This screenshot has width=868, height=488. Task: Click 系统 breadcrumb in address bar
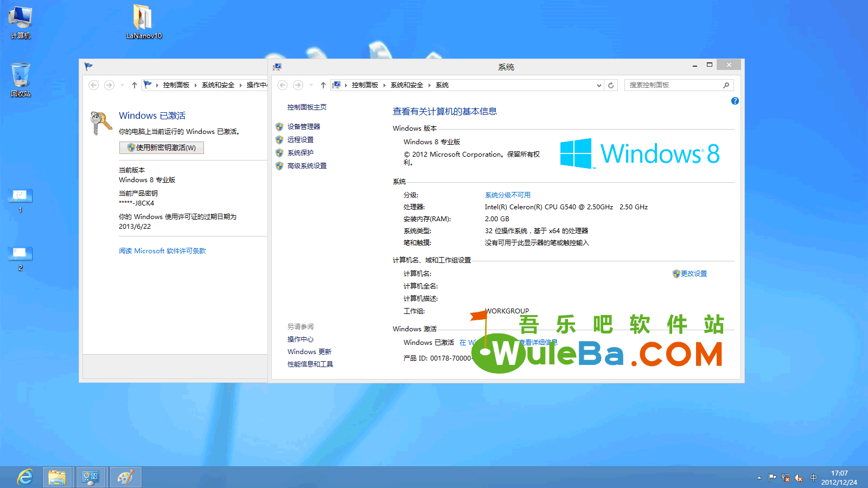click(x=442, y=85)
